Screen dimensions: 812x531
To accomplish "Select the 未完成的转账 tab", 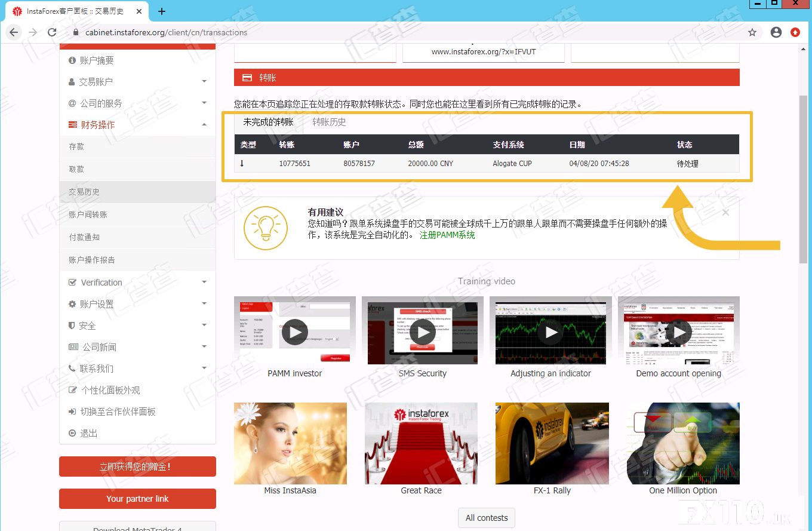I will click(x=268, y=122).
